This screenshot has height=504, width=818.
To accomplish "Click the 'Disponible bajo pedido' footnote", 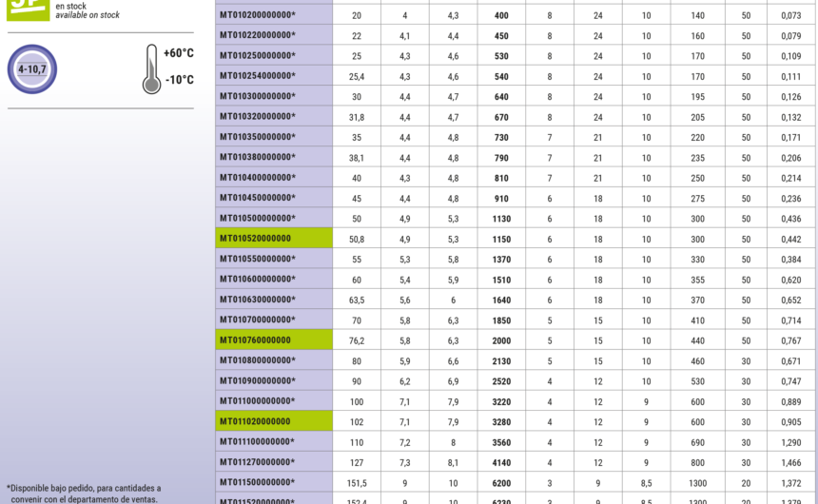I will [84, 493].
